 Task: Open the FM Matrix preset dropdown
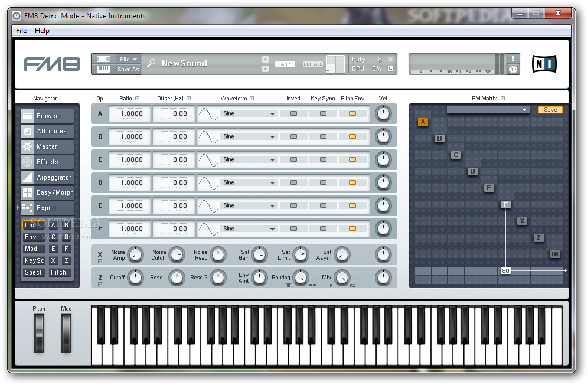(488, 110)
